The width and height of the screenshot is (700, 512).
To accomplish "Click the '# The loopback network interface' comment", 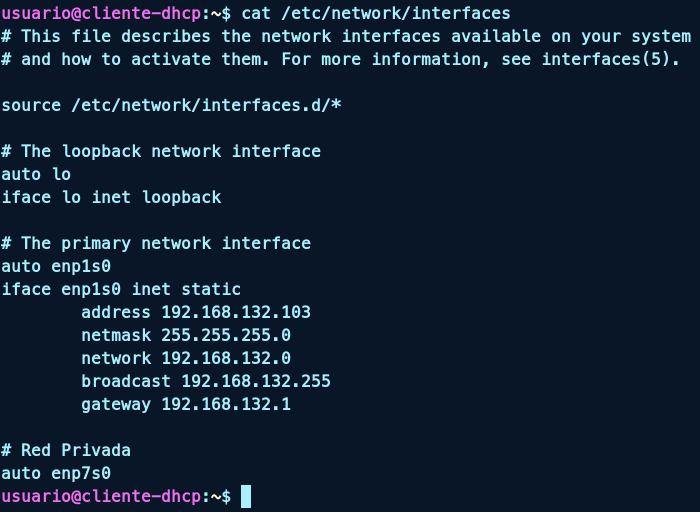I will tap(161, 151).
